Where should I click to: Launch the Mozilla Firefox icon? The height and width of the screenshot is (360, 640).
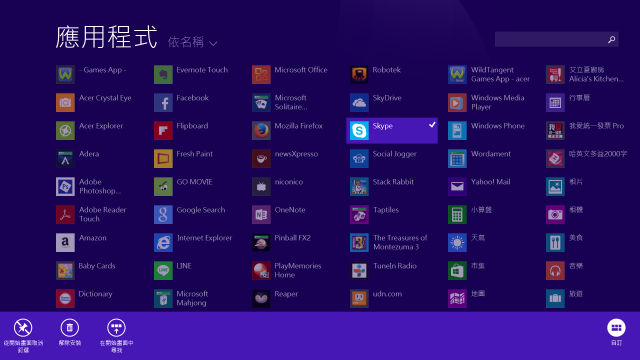pos(261,131)
